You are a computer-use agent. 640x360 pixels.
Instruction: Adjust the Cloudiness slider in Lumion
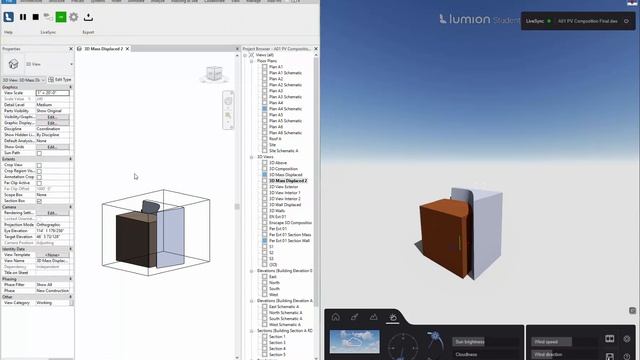click(486, 355)
